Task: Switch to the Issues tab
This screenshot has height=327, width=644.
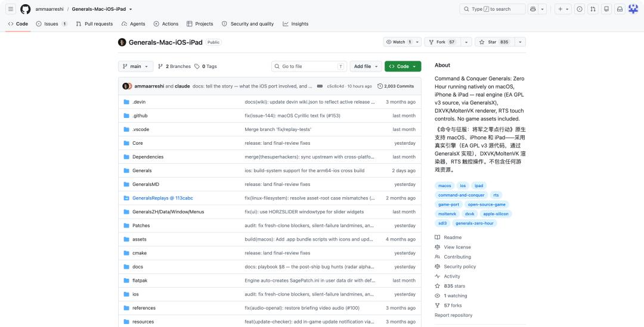Action: pyautogui.click(x=52, y=24)
